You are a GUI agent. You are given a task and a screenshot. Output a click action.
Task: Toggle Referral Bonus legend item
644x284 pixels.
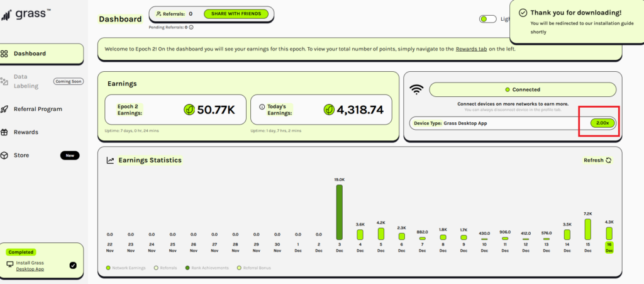pyautogui.click(x=254, y=268)
